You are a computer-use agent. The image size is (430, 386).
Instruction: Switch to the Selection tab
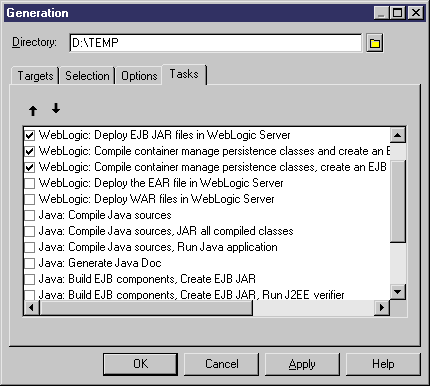click(87, 76)
